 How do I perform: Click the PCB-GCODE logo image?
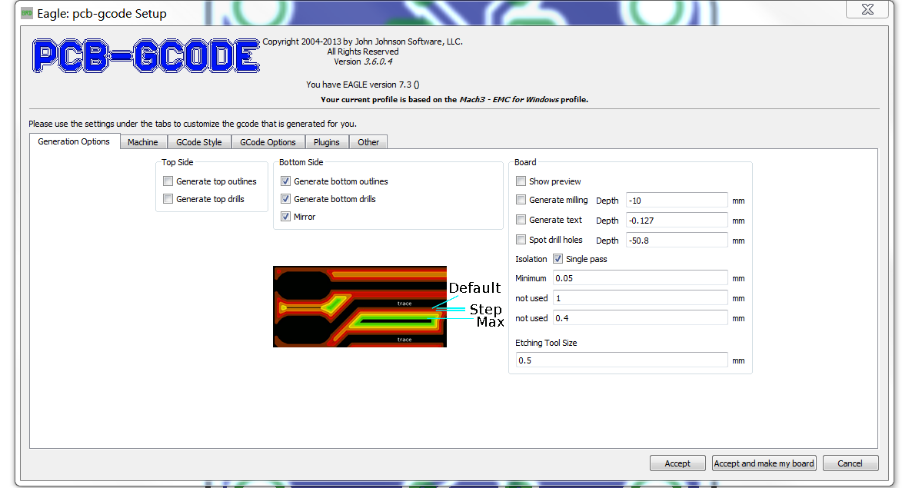click(146, 56)
